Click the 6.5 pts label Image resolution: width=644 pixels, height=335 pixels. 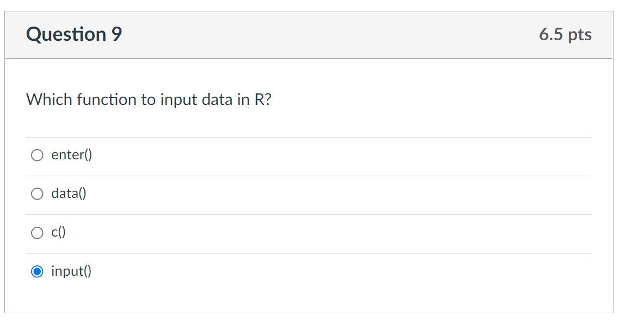click(x=565, y=34)
